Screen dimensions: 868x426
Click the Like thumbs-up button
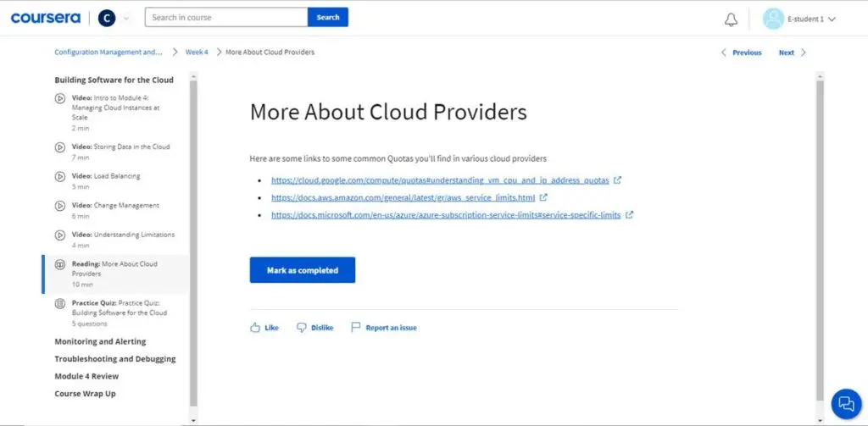(x=264, y=328)
